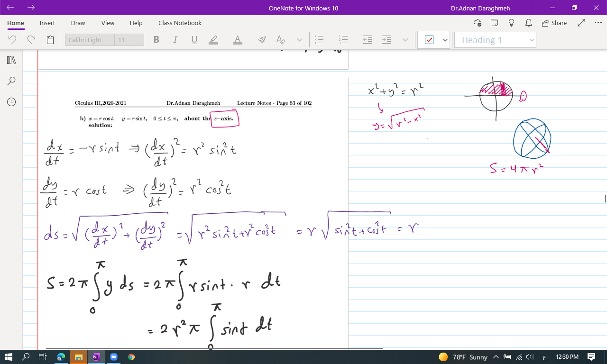
Task: Toggle bulleted list
Action: pos(319,40)
